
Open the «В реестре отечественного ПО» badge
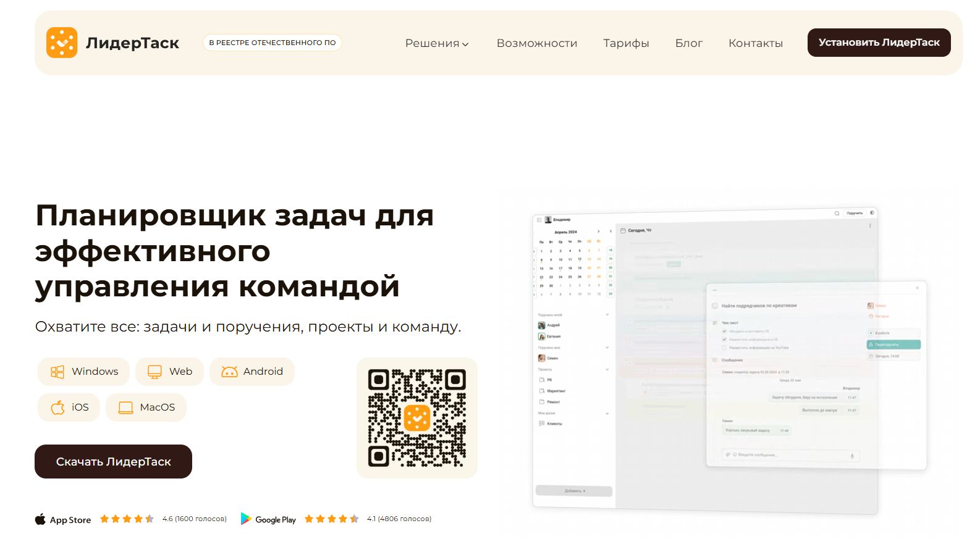272,43
